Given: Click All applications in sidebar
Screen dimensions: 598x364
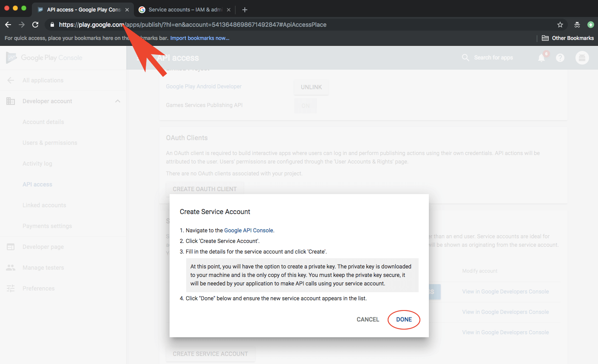Looking at the screenshot, I should pos(43,80).
